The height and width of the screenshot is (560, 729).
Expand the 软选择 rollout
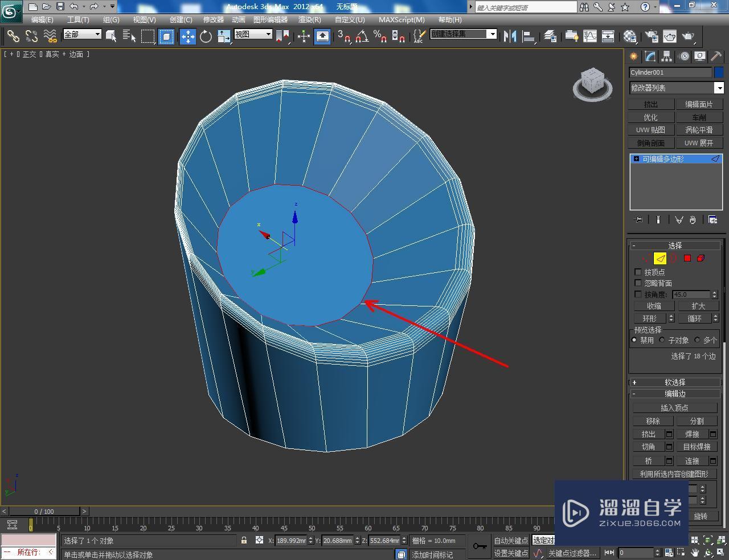coord(675,382)
